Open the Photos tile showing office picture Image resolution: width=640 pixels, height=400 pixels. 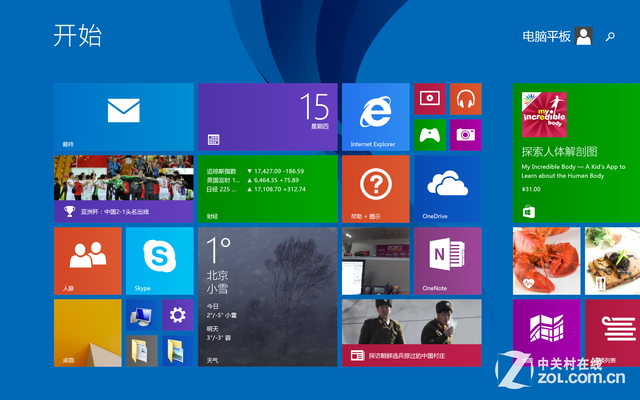pos(376,261)
